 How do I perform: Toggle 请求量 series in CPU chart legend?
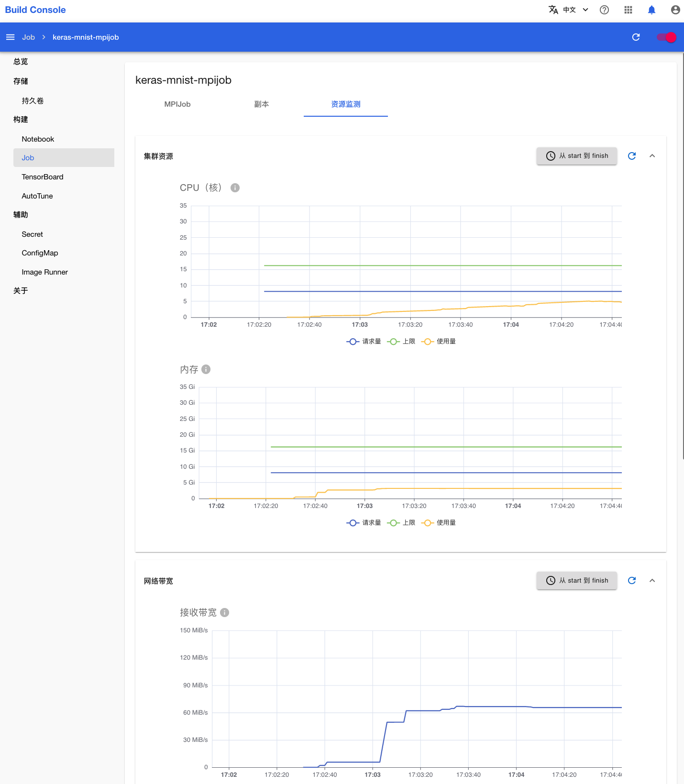click(x=364, y=342)
